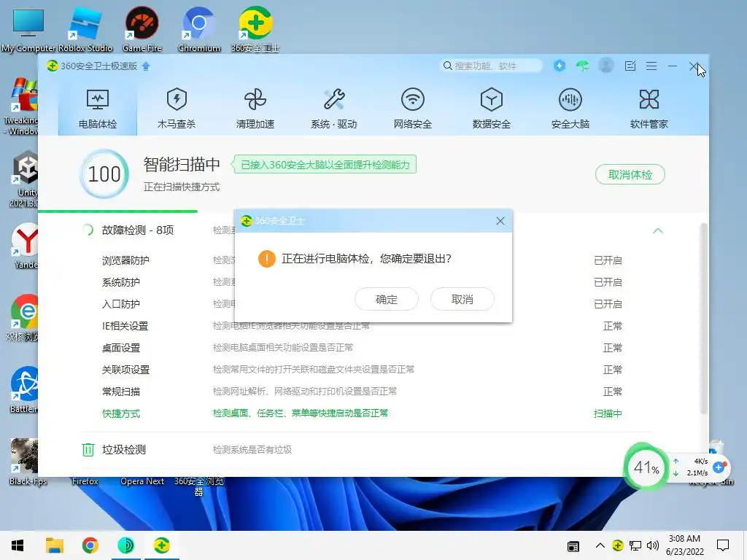The image size is (747, 560).
Task: Click 取消 in the exit dialog
Action: tap(462, 299)
